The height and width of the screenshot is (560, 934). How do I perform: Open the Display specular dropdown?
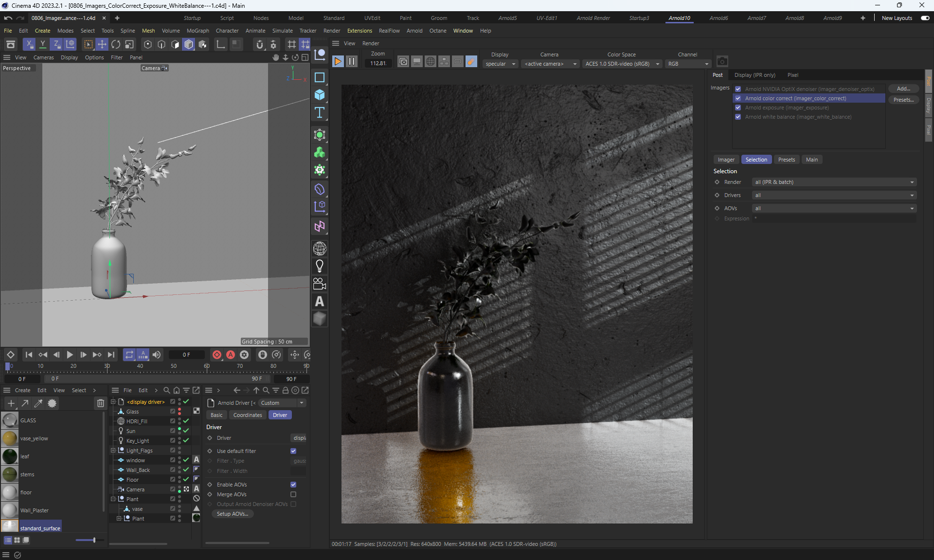[500, 64]
